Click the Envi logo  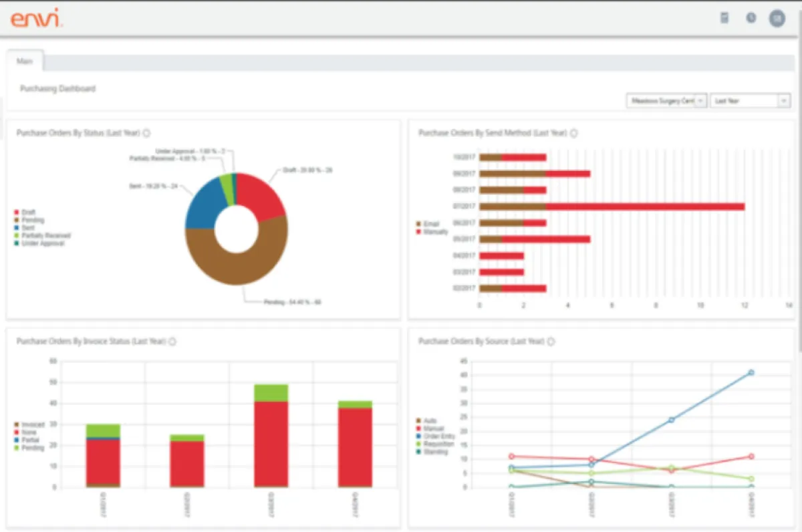click(x=36, y=19)
